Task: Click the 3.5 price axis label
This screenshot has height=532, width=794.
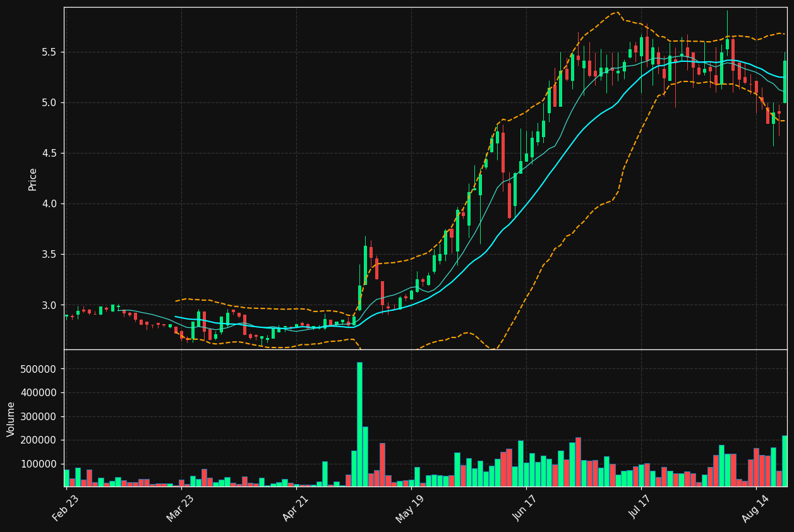Action: [49, 254]
